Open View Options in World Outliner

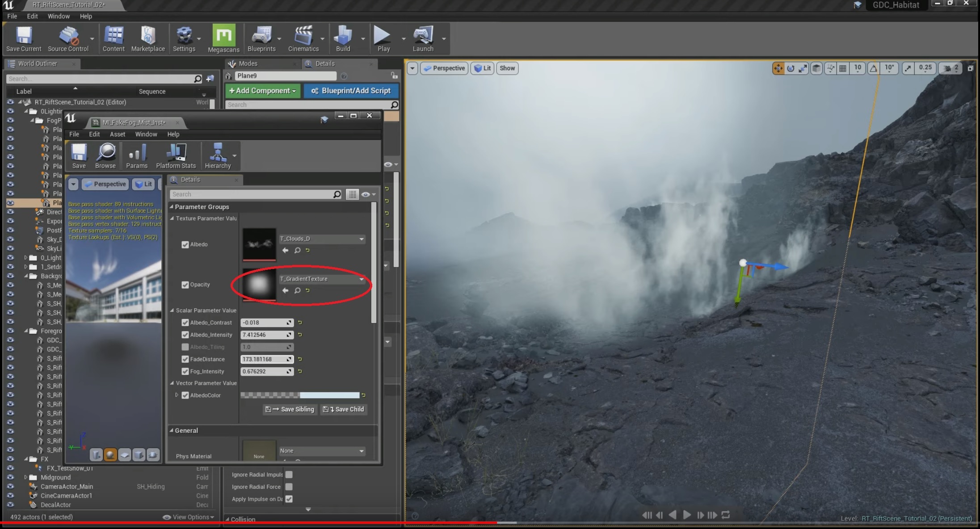click(189, 517)
